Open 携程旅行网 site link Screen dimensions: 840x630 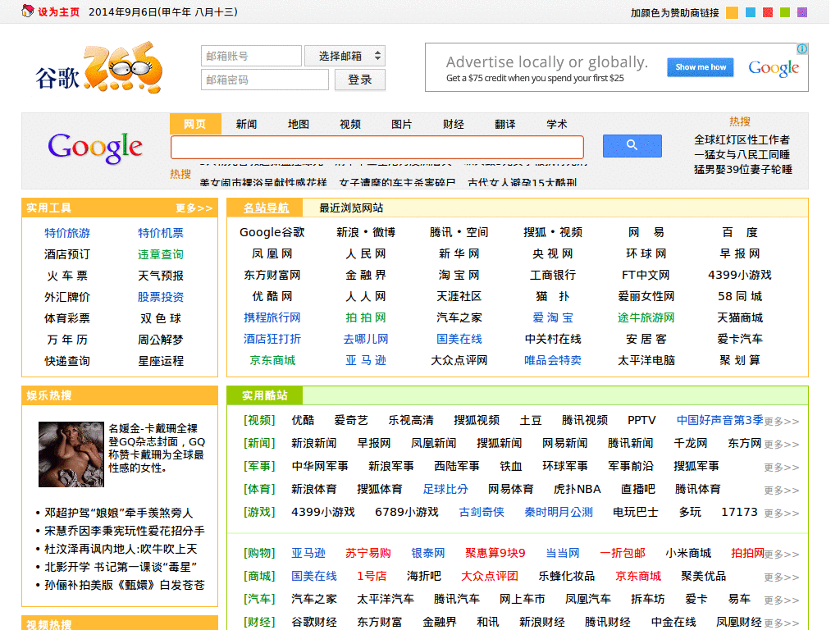tap(272, 317)
